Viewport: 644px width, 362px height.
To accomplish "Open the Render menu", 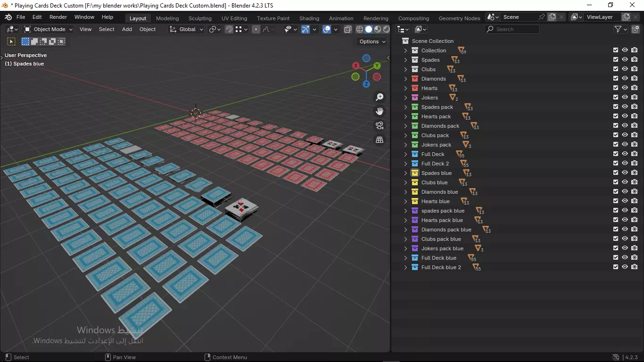I will tap(58, 17).
